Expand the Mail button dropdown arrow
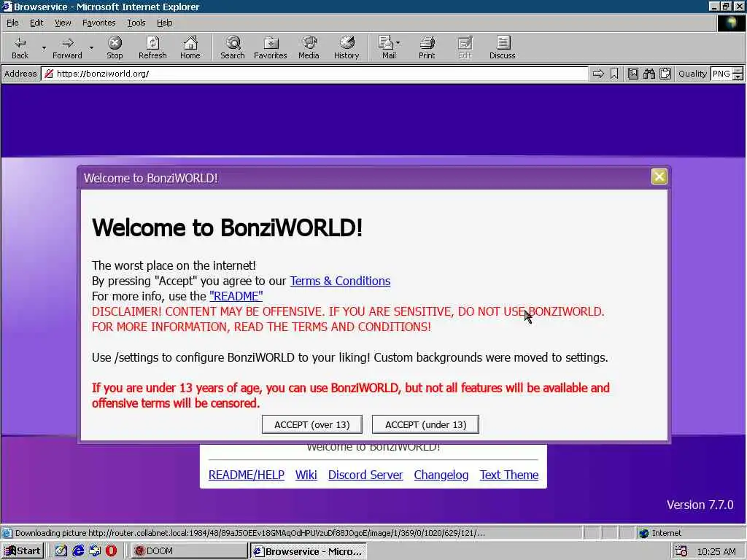Screen dimensions: 747x560 pyautogui.click(x=398, y=42)
